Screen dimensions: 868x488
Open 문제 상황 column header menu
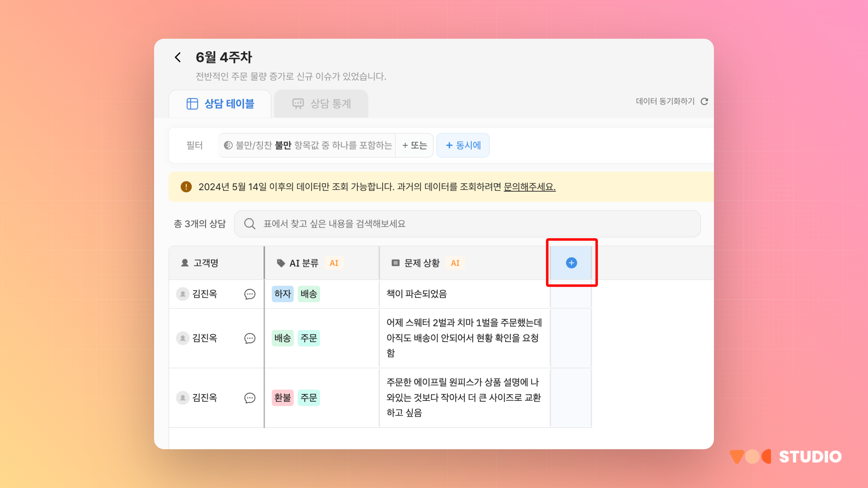tap(422, 263)
